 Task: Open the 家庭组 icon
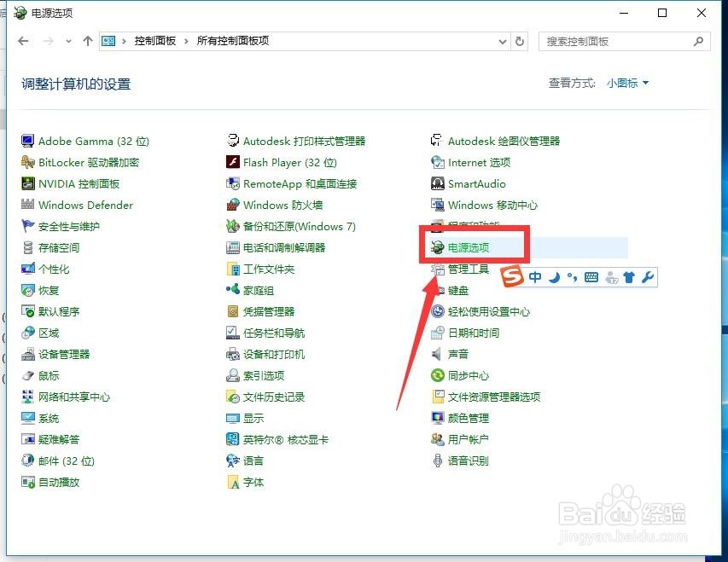click(x=233, y=290)
